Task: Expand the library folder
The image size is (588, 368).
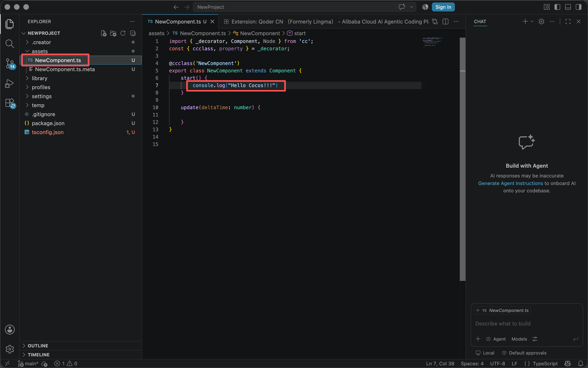Action: tap(80, 78)
